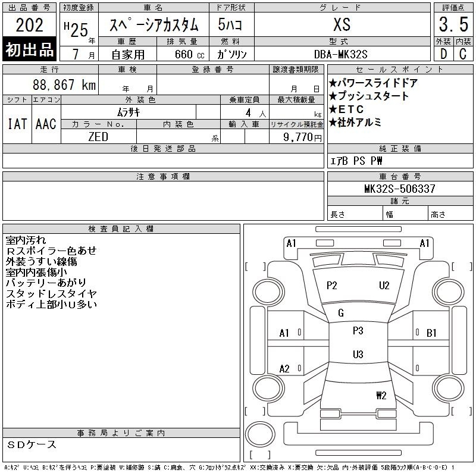Select the U3 marker on the roof

pyautogui.click(x=358, y=355)
